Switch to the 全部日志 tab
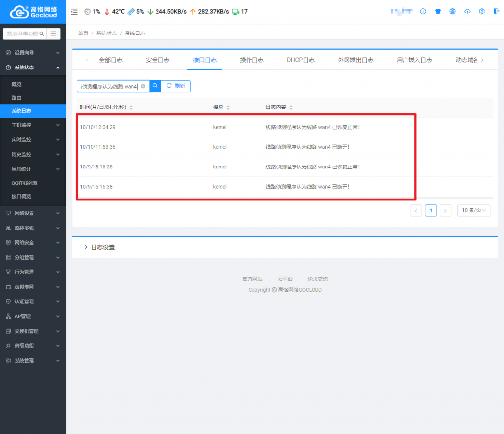Viewport: 504px width, 434px height. 111,60
